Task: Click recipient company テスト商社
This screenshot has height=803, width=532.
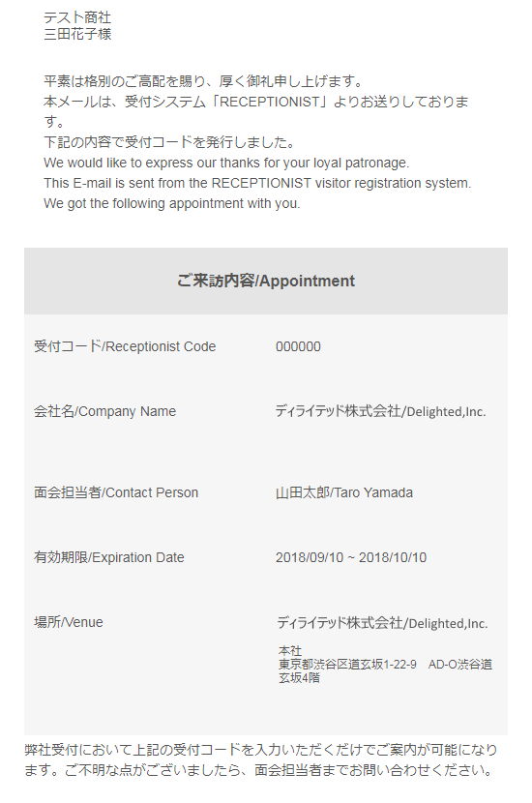Action: click(x=77, y=17)
